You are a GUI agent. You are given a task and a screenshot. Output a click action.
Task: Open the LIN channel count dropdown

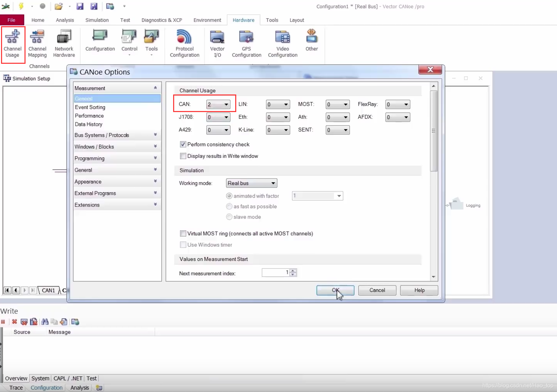[278, 104]
